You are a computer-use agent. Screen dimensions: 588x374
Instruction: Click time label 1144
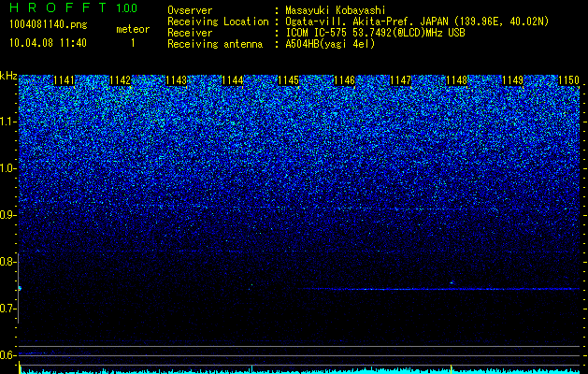click(233, 80)
